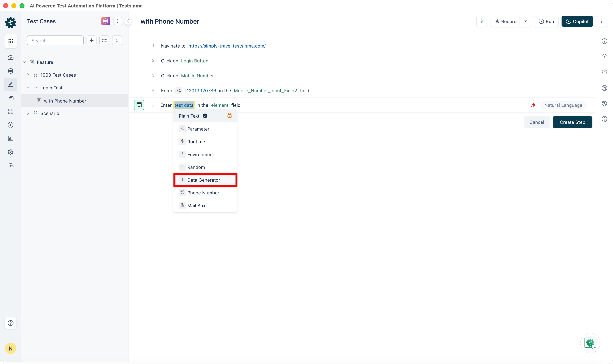The width and height of the screenshot is (613, 364).
Task: Run the test case
Action: (x=546, y=21)
